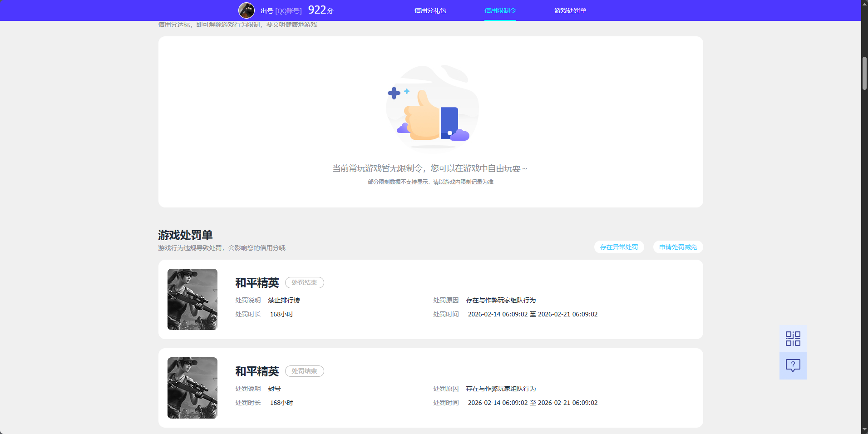Viewport: 868px width, 434px height.
Task: Click 168小时 duration on 禁止排行榜 card
Action: [281, 314]
